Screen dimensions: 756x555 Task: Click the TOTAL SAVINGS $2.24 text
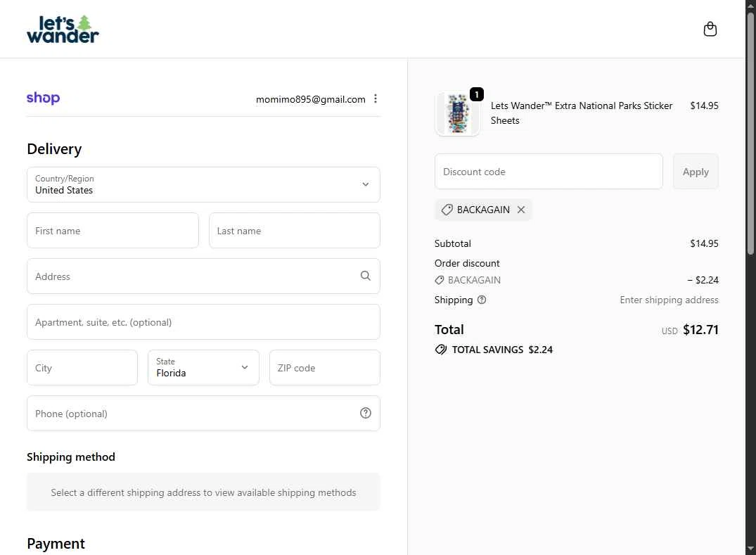click(502, 350)
